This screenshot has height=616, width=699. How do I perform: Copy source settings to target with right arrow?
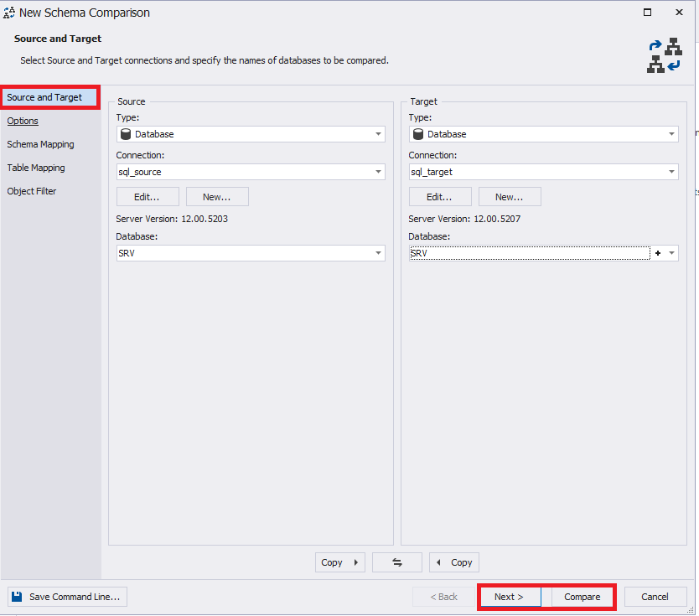(340, 562)
